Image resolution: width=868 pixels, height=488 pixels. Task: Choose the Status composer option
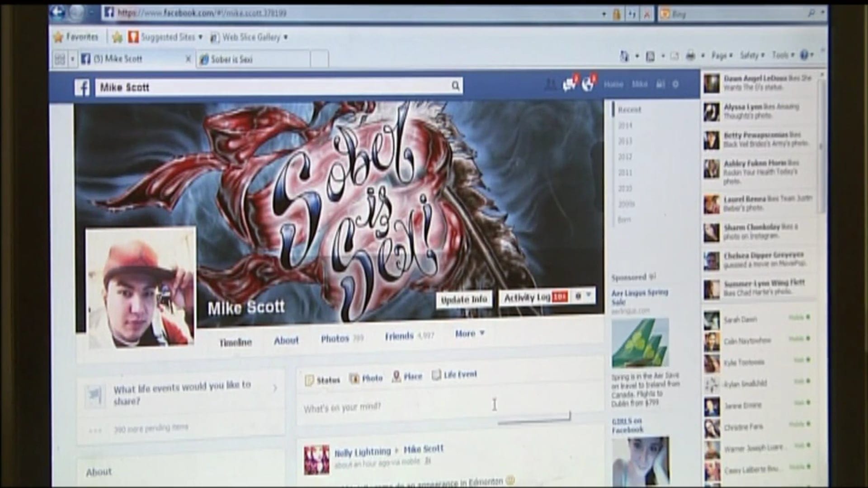click(x=323, y=380)
